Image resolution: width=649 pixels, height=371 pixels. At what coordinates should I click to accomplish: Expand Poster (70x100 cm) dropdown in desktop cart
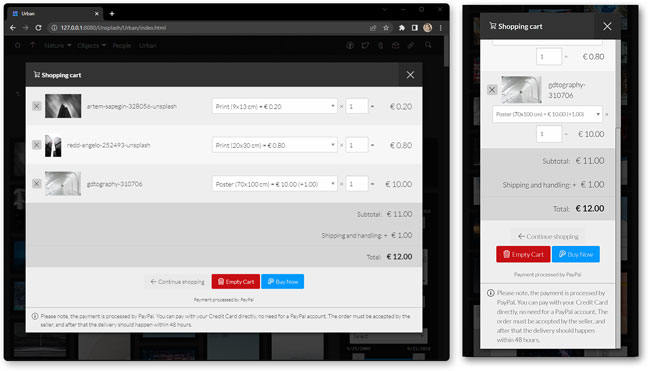click(274, 184)
